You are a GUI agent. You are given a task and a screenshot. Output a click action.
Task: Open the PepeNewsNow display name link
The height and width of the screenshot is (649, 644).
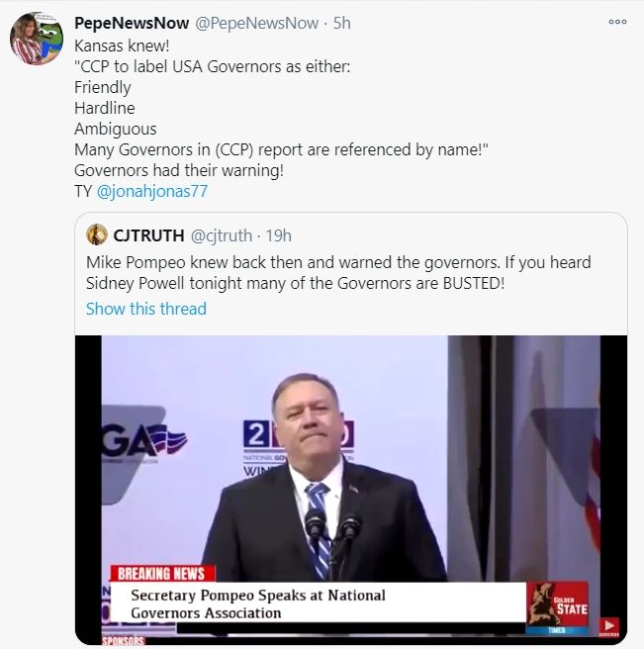[x=132, y=22]
